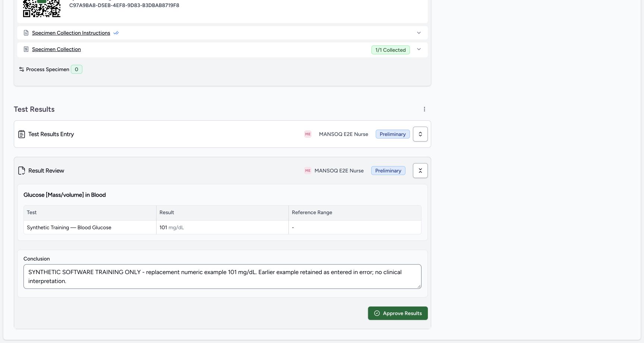
Task: Click into the Conclusion text area
Action: point(222,277)
